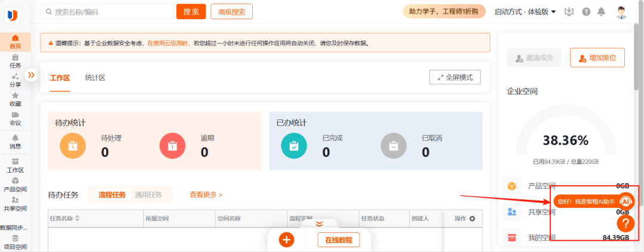
Task: Click the download icon in top bar
Action: pyautogui.click(x=569, y=11)
